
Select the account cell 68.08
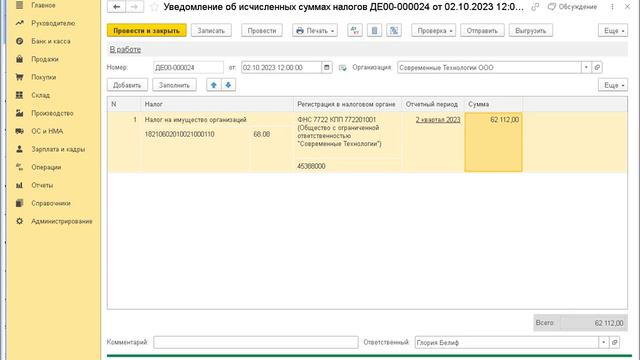tap(262, 134)
